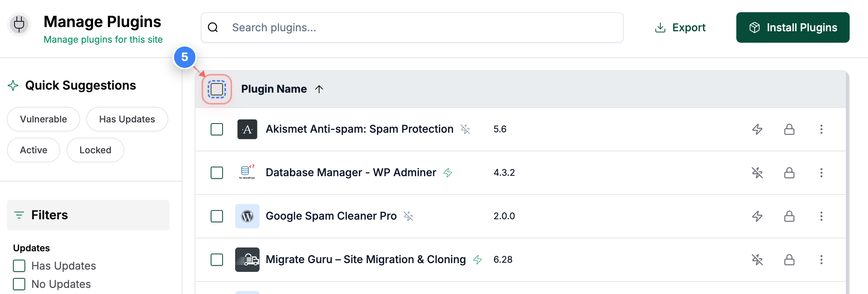Click inactive status icon beside Akismet name
868x294 pixels.
click(x=465, y=129)
